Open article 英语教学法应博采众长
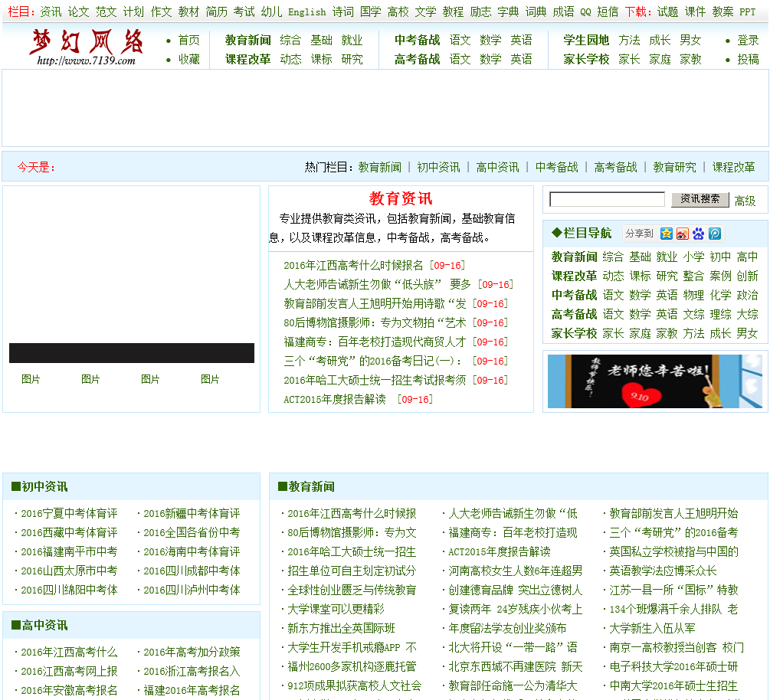The width and height of the screenshot is (770, 700). (663, 571)
